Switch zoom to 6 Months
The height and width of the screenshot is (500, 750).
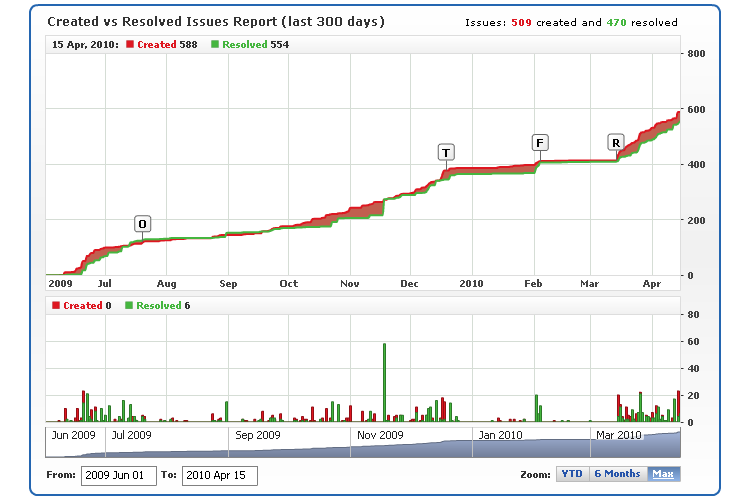616,475
